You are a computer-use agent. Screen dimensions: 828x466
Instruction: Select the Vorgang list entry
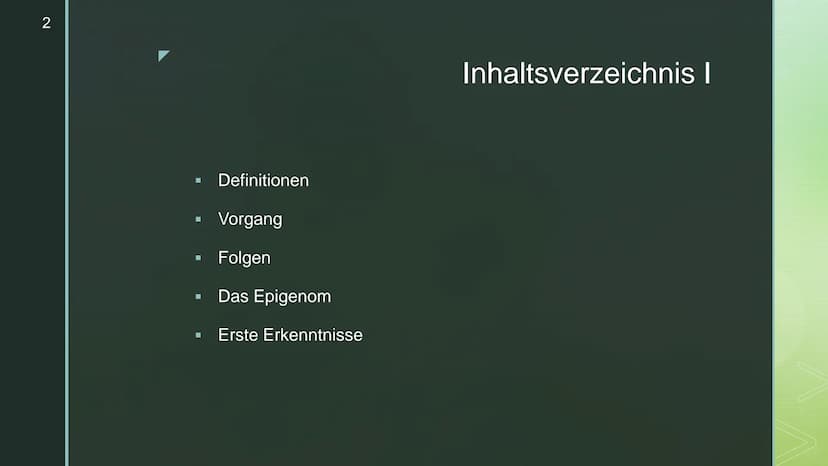250,219
